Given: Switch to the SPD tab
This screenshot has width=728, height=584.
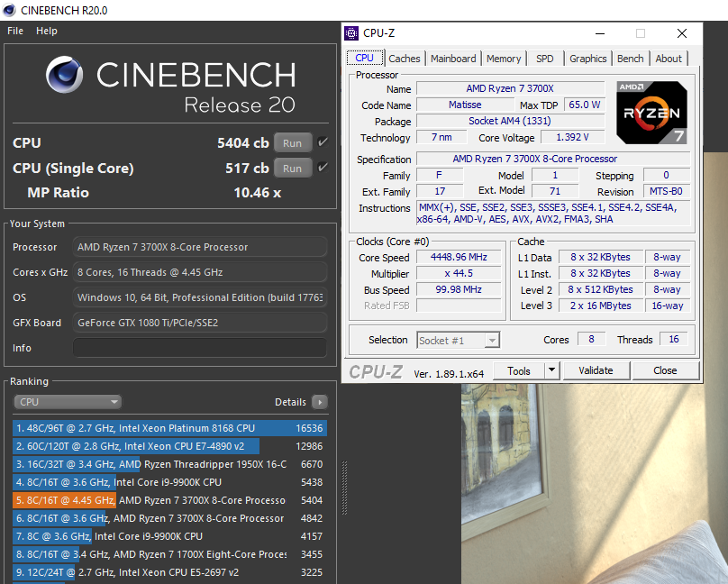Looking at the screenshot, I should [544, 59].
